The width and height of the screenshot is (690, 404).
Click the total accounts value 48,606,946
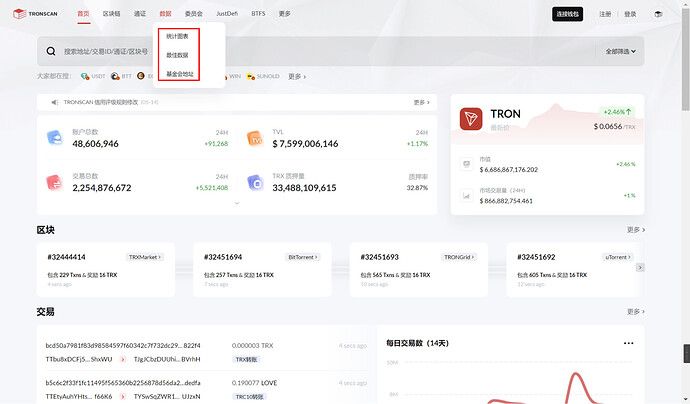click(x=95, y=143)
